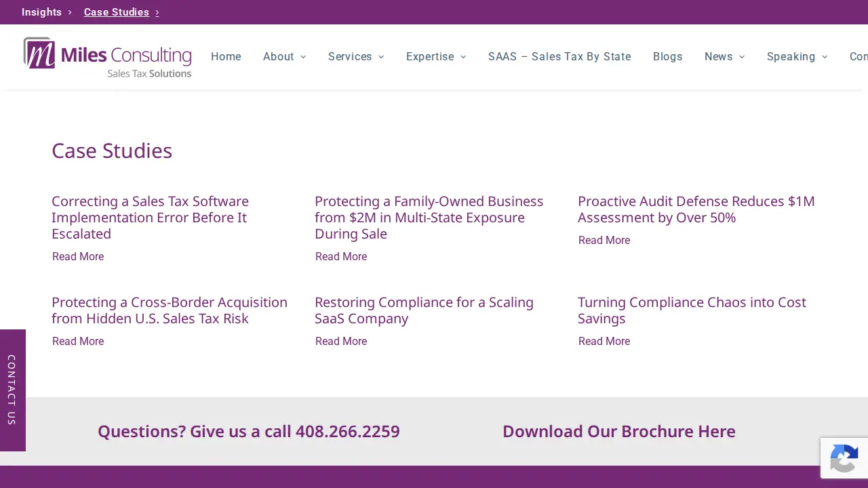Expand the Speaking dropdown chevron

[x=825, y=57]
